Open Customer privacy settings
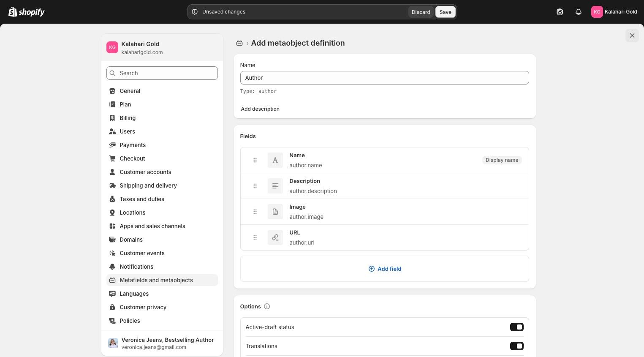The height and width of the screenshot is (357, 644). [x=143, y=307]
